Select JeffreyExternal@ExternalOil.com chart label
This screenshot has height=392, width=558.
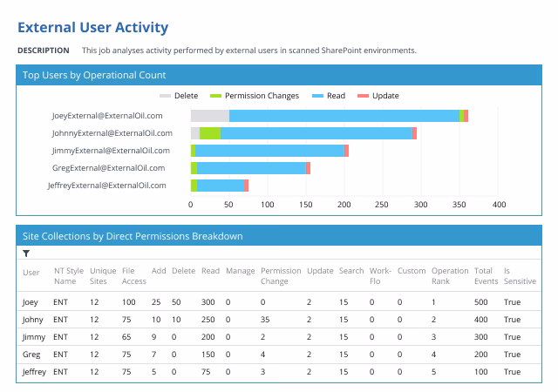click(x=106, y=186)
